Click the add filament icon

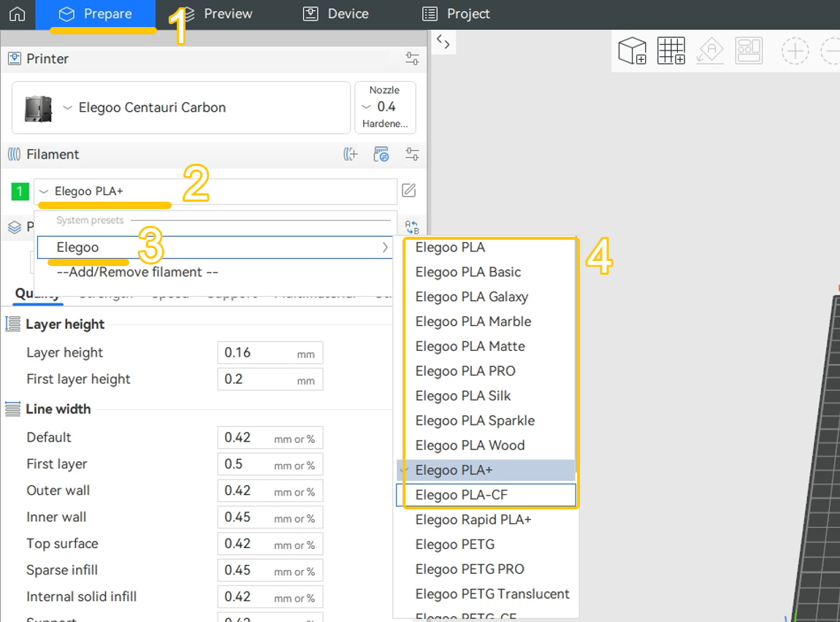pos(351,154)
